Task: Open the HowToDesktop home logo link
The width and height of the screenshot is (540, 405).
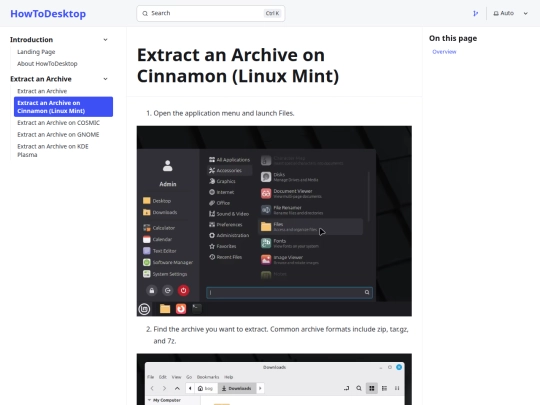Action: pos(48,14)
